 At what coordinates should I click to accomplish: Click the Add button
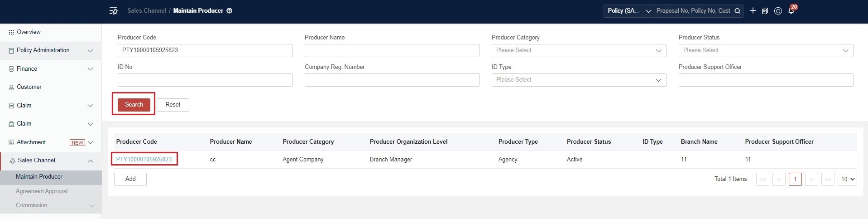(x=130, y=179)
